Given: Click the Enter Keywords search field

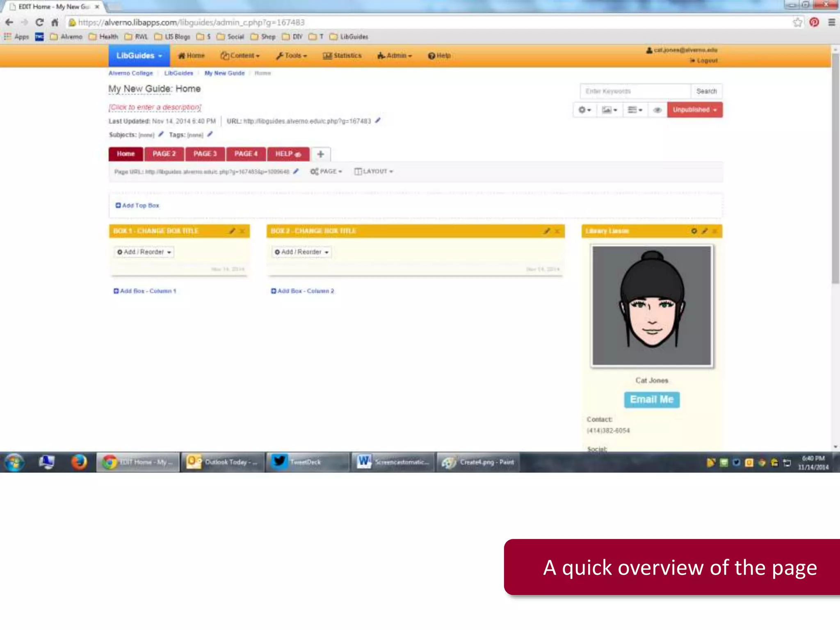Looking at the screenshot, I should pos(635,91).
